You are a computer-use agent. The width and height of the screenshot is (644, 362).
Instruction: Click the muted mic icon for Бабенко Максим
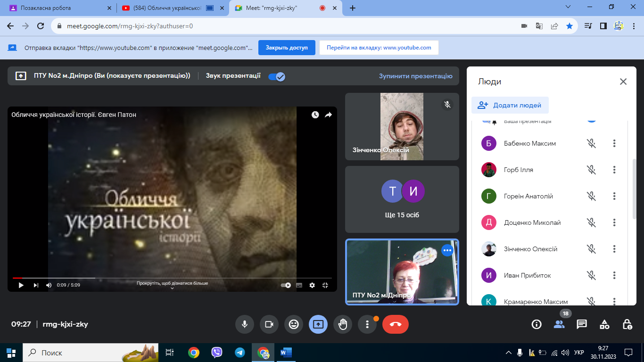591,143
